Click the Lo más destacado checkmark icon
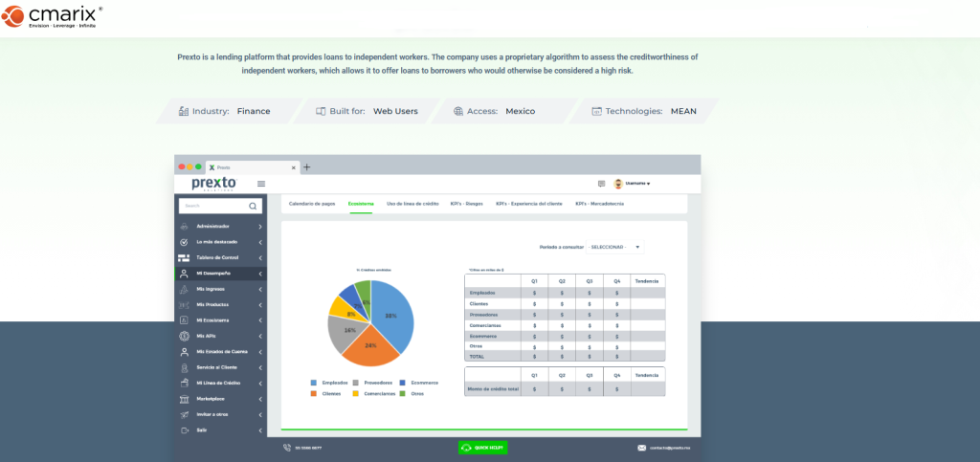 [184, 242]
